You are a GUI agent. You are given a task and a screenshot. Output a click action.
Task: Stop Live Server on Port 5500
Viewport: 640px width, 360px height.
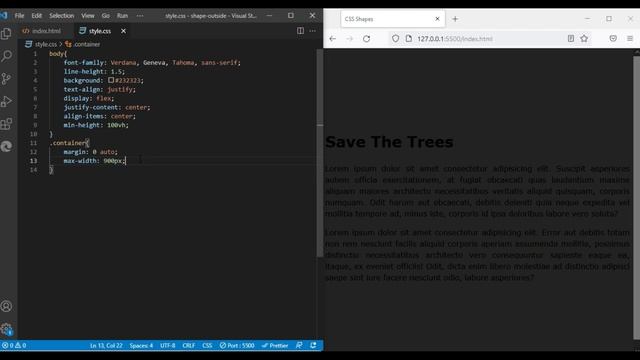pos(237,345)
